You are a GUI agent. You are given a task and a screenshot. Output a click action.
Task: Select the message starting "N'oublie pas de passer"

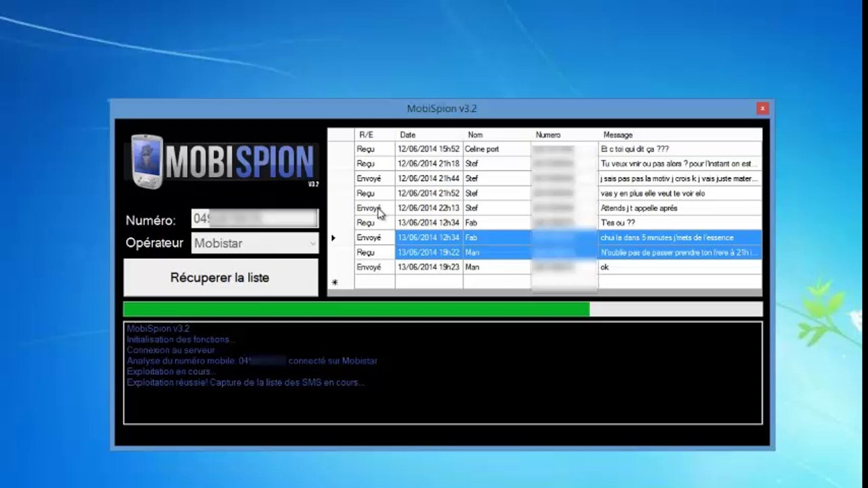680,253
